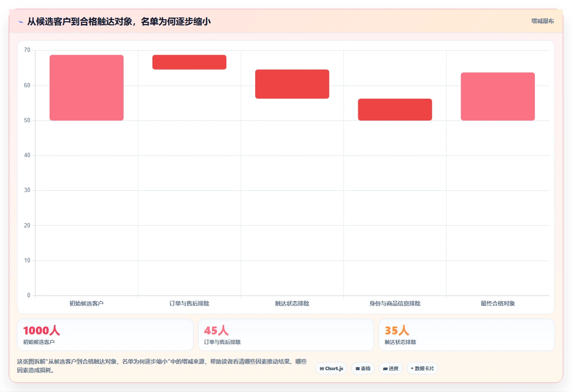Click x-axis label 身份与商品信息排除

[x=395, y=303]
